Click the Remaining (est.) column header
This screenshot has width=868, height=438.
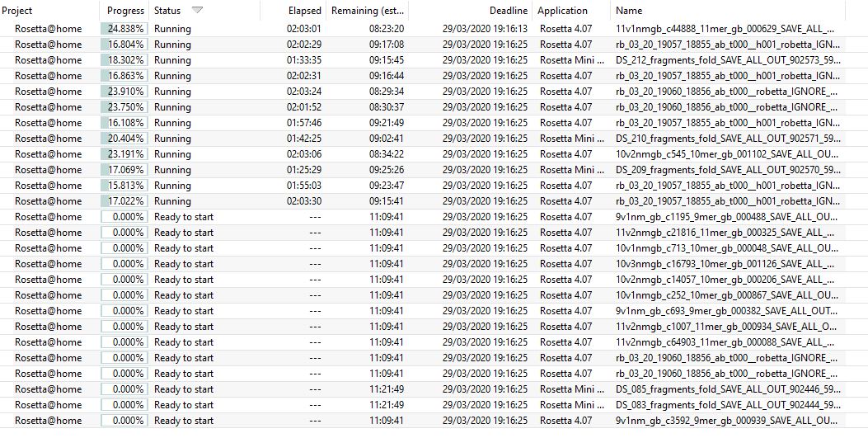coord(367,11)
